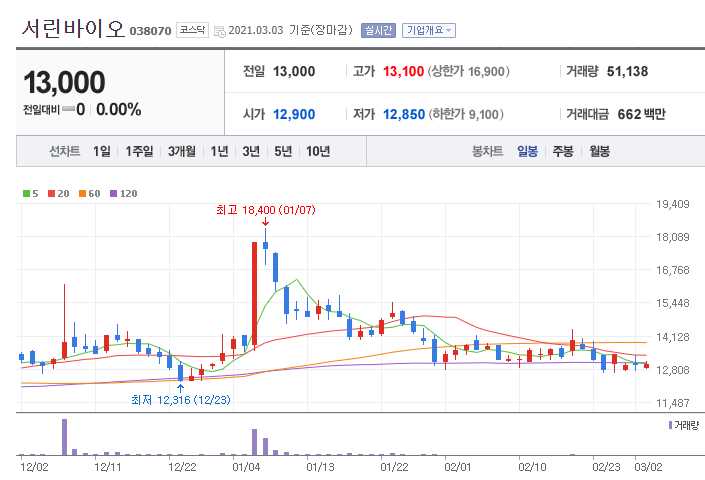Click the 하한가 9,100 text
Image resolution: width=705 pixels, height=480 pixels.
tap(466, 114)
